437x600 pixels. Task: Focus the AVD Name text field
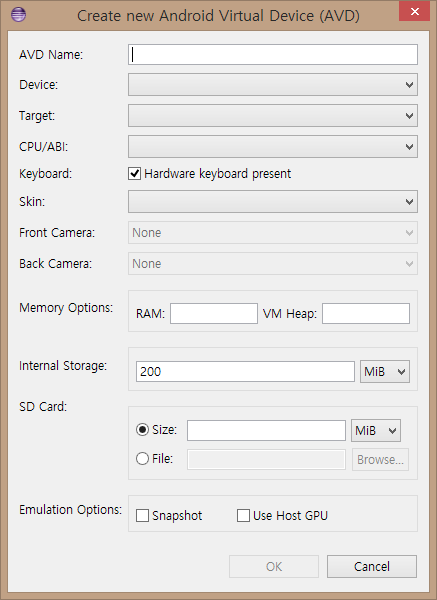click(272, 54)
